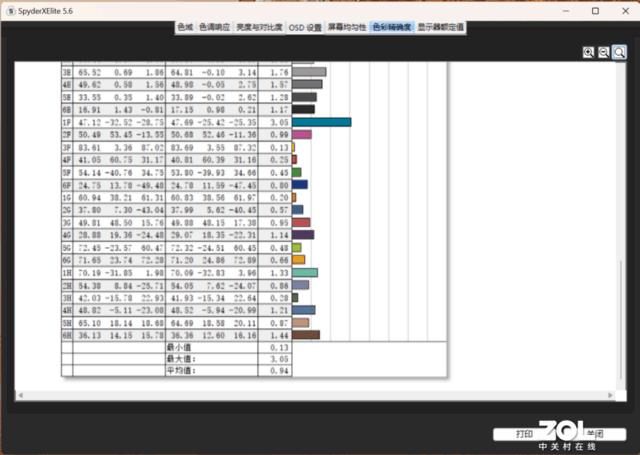Click the 平均值 label

181,371
